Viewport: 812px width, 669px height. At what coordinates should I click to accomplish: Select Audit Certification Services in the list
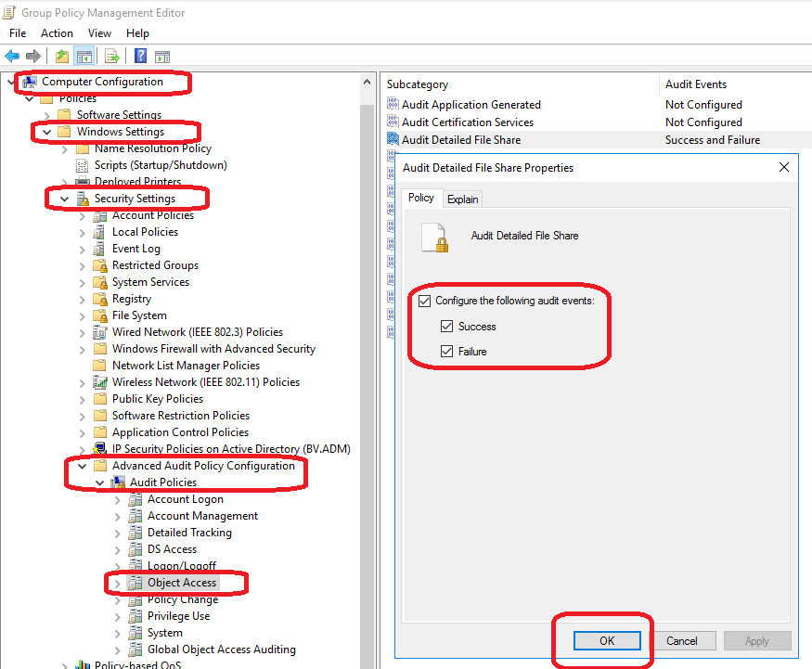(x=467, y=122)
